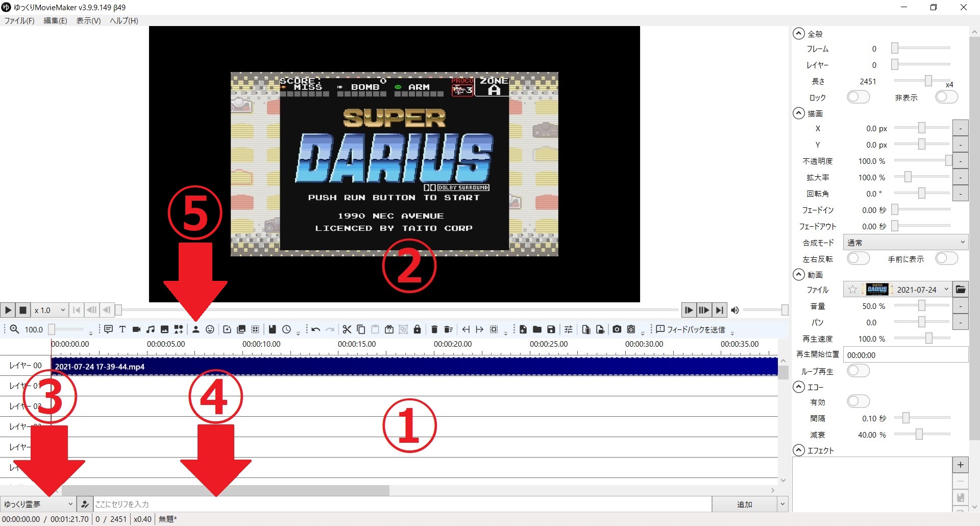Click the speaker volume icon under the preview

coord(735,310)
